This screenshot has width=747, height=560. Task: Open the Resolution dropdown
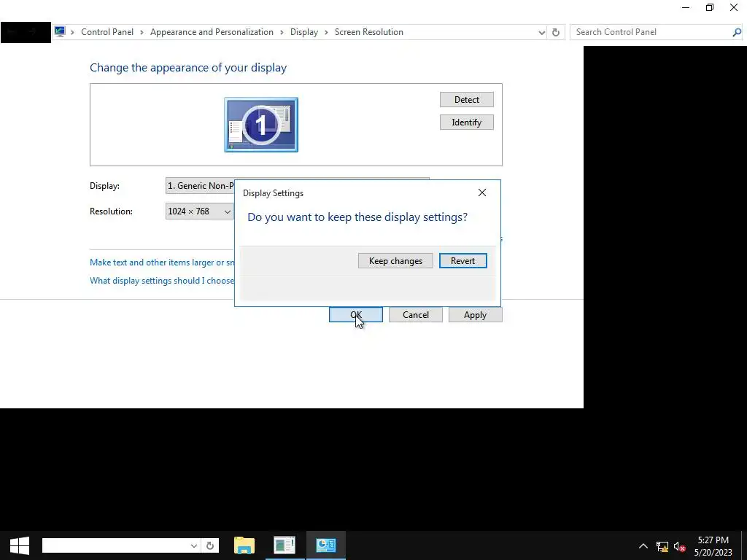click(199, 211)
